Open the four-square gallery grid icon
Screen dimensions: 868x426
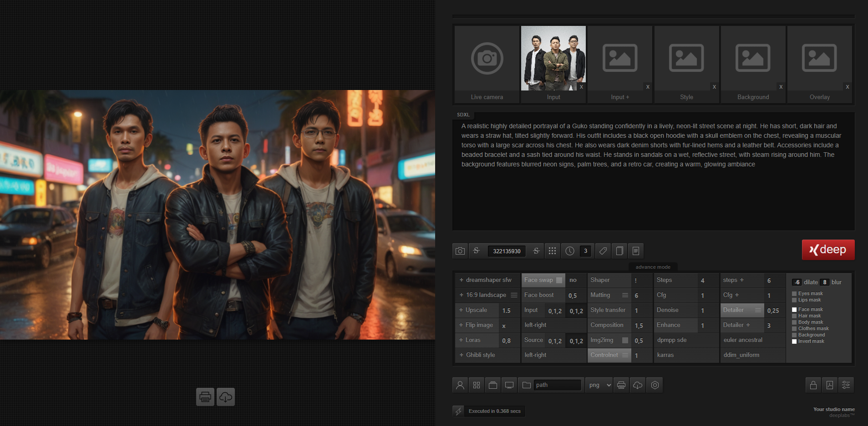(x=477, y=385)
